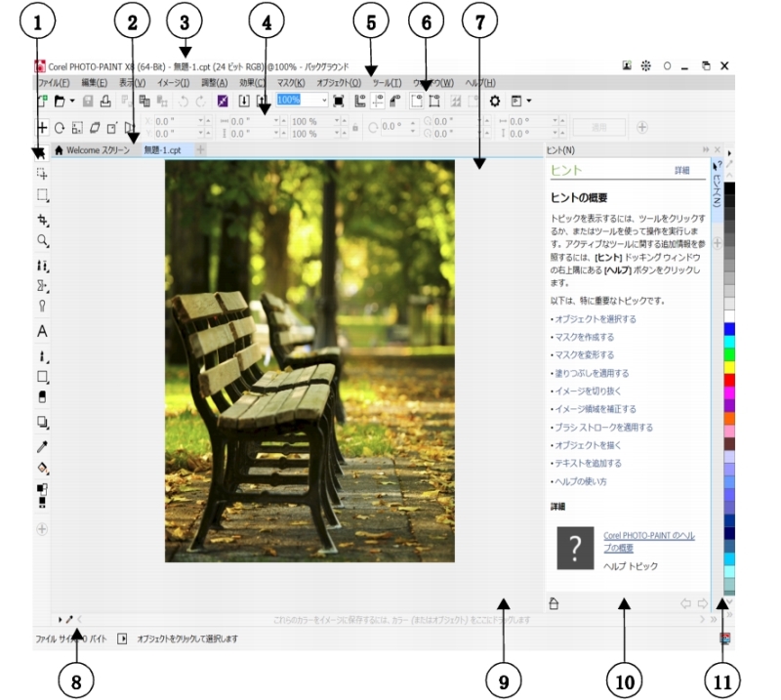Viewport: 781px width, 700px height.
Task: Pick the yellow swatch in the color palette
Action: (729, 365)
